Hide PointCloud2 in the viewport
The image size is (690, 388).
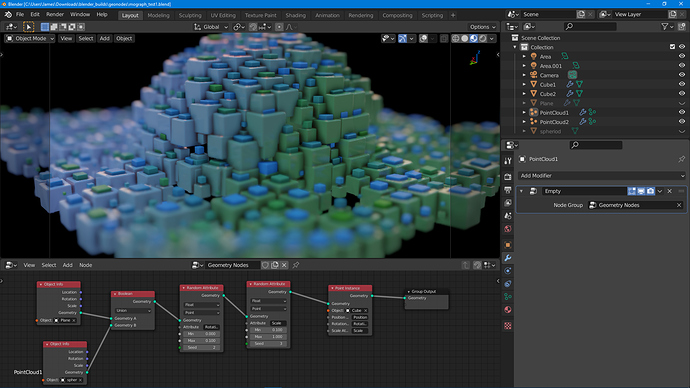tap(682, 121)
